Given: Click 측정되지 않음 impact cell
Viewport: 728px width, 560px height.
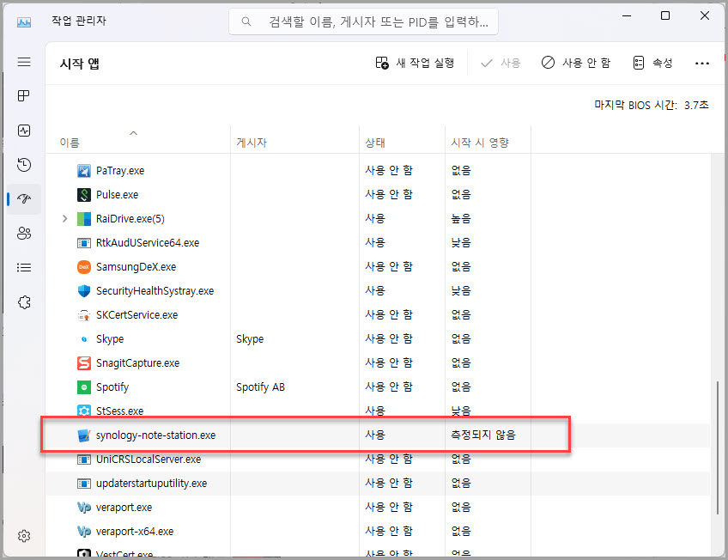Looking at the screenshot, I should tap(482, 435).
